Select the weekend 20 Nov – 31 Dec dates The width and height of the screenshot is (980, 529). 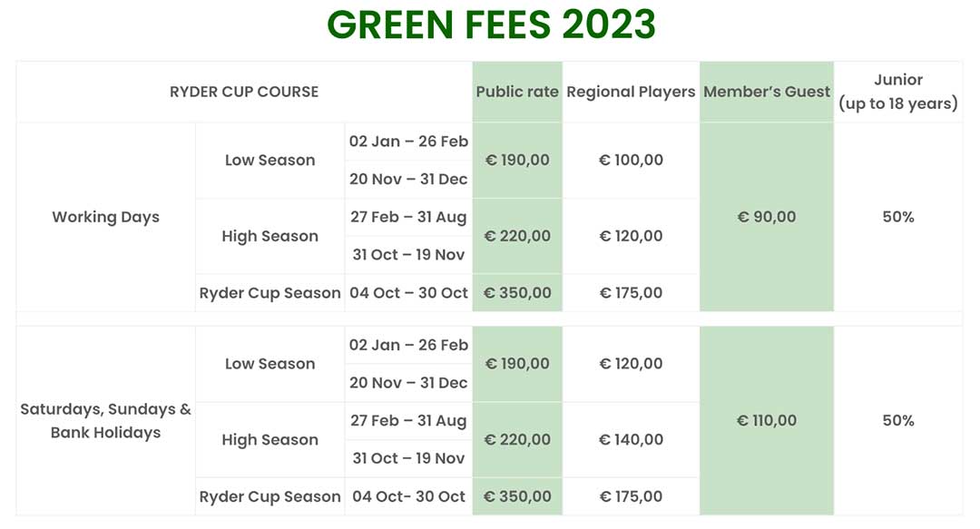click(408, 383)
